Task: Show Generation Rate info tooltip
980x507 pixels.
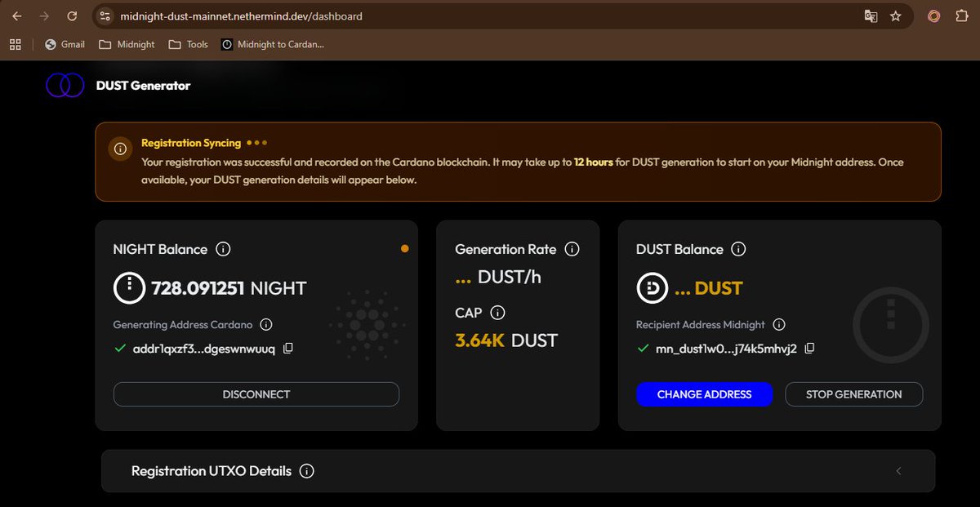Action: click(572, 249)
